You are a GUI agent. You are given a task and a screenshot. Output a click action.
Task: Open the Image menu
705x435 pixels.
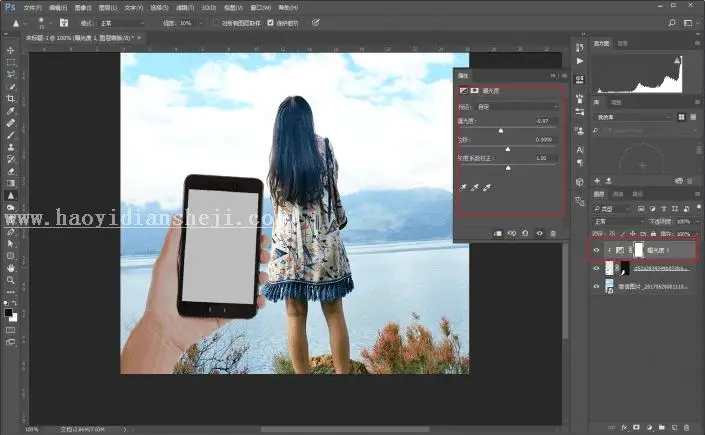tap(83, 8)
